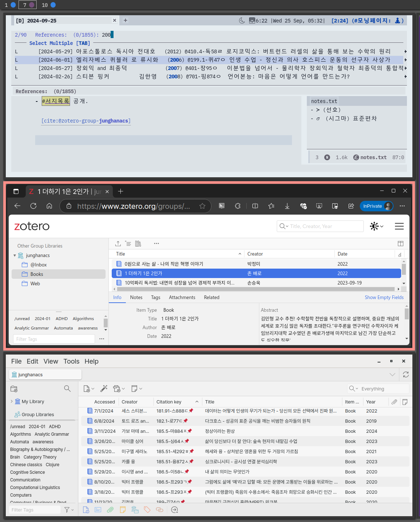The height and width of the screenshot is (522, 420).
Task: Add this page to Edge favorites
Action: click(202, 206)
